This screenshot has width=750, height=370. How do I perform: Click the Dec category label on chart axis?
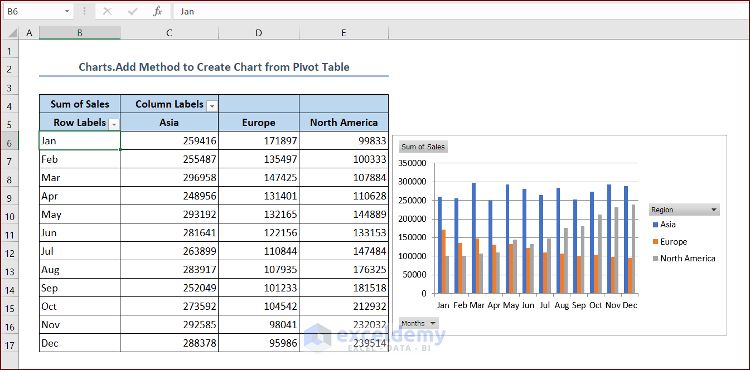(630, 305)
